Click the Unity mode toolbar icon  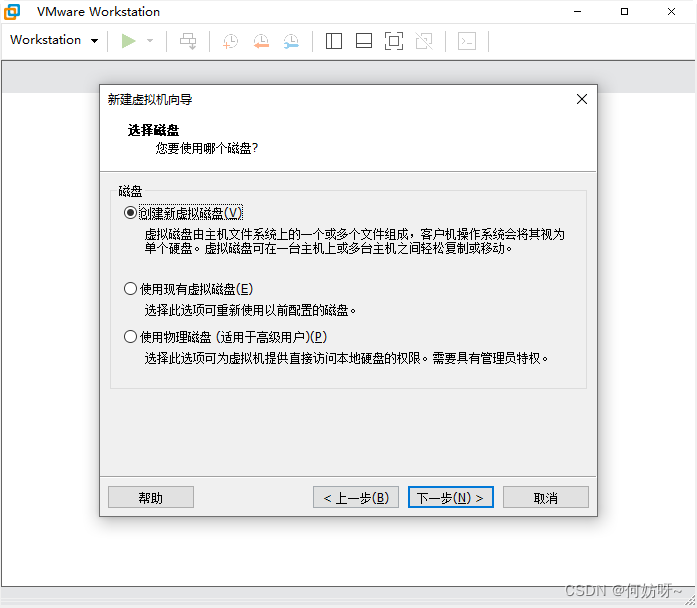click(x=424, y=41)
